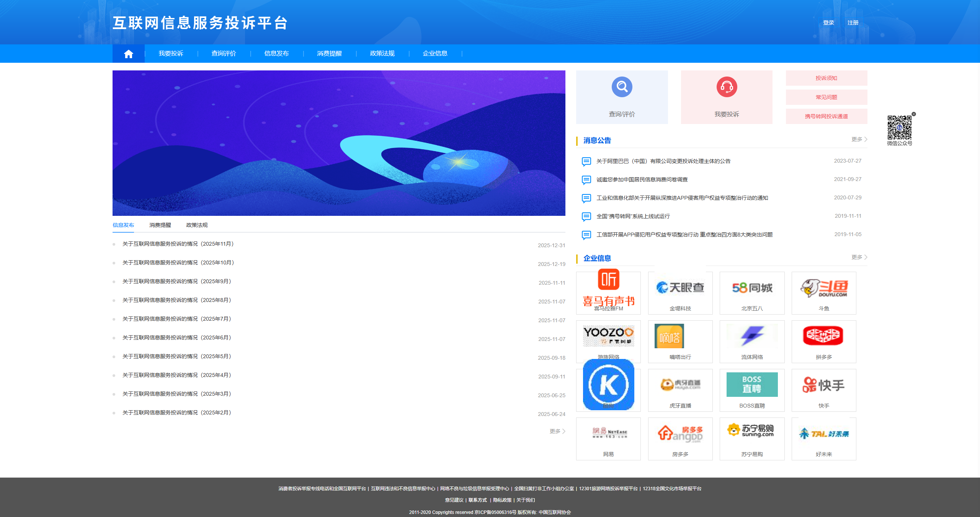Switch to the 消费提醒 tab
The image size is (980, 517).
click(x=160, y=225)
